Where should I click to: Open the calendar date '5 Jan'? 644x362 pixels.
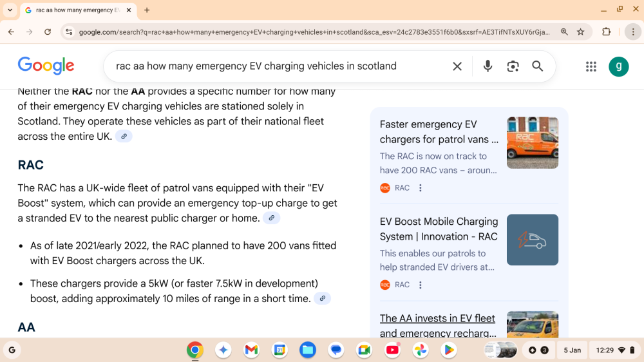(572, 350)
